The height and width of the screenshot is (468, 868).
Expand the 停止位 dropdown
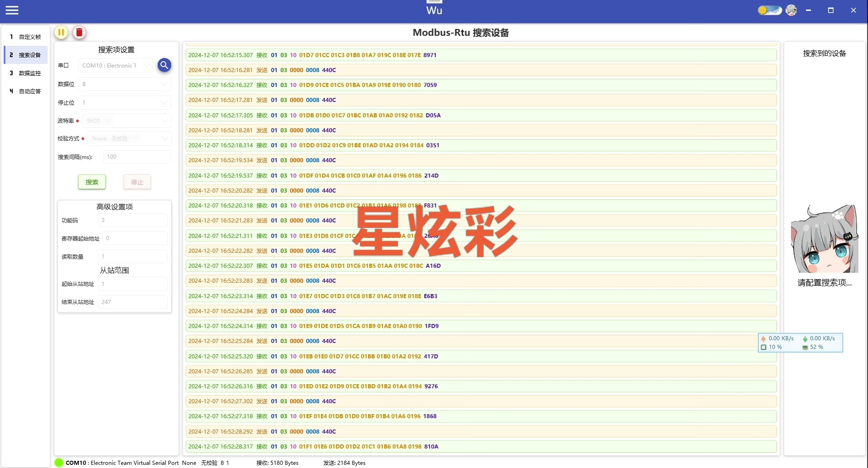[125, 103]
